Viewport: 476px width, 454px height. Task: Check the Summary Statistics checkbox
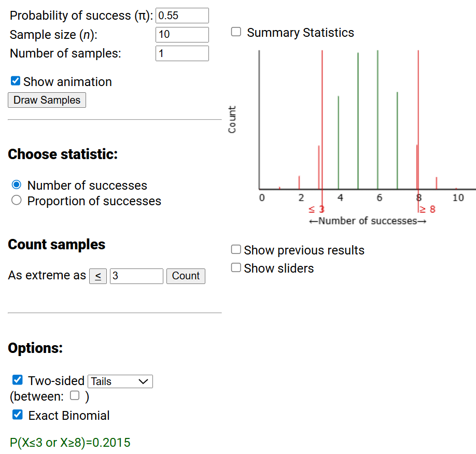(x=236, y=32)
